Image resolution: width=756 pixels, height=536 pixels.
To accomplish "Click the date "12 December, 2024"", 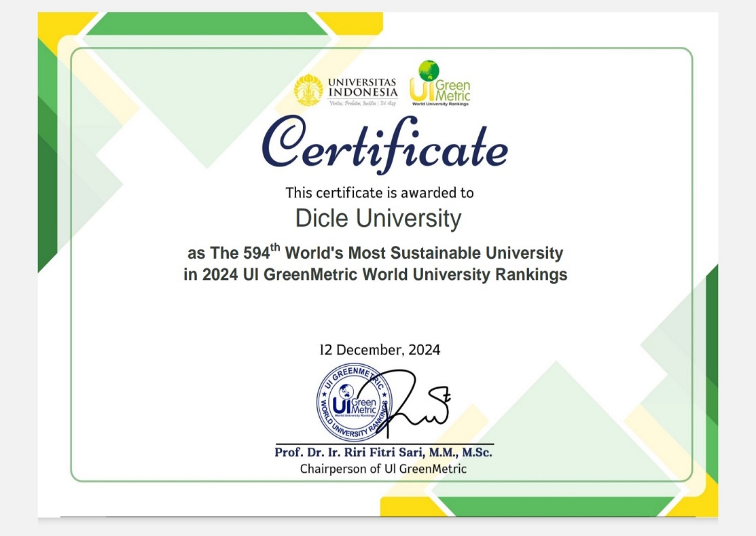I will (380, 349).
